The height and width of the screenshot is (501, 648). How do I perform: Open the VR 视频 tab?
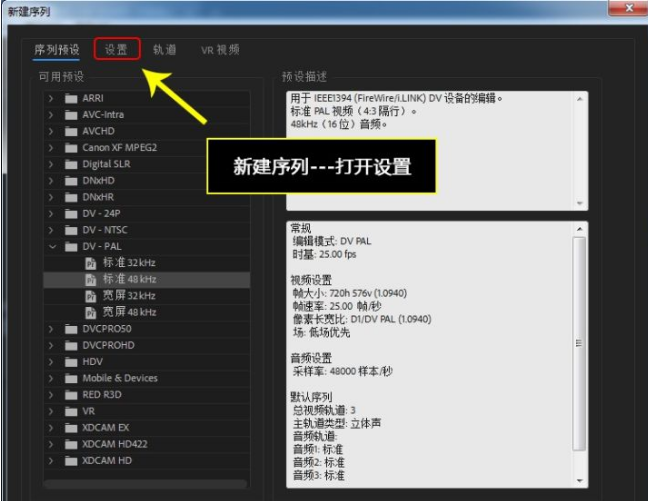220,49
